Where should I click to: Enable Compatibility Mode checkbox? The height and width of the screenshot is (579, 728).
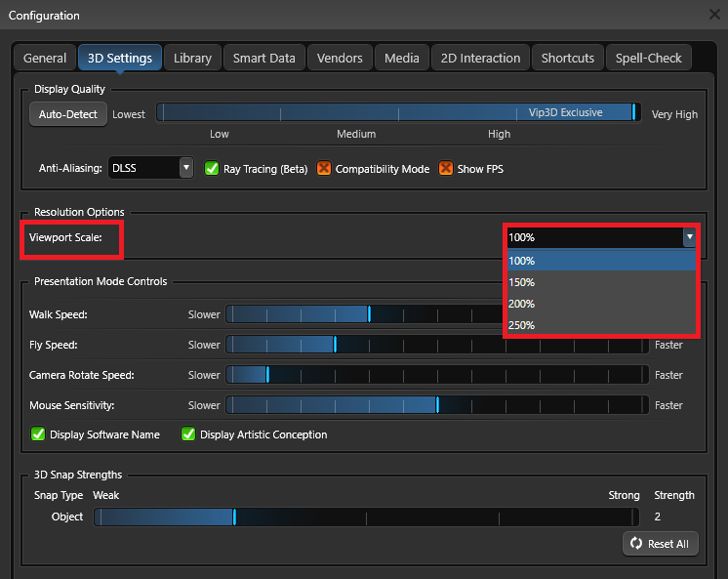324,169
